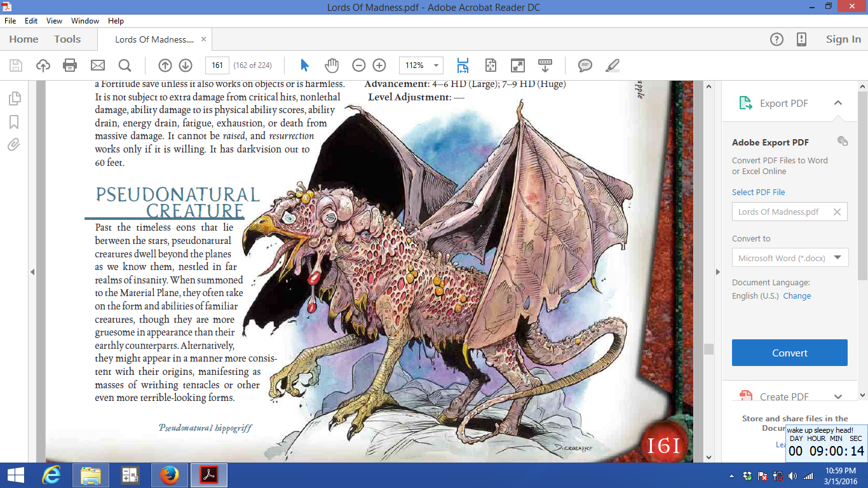Open the find text magnifier icon

[125, 65]
